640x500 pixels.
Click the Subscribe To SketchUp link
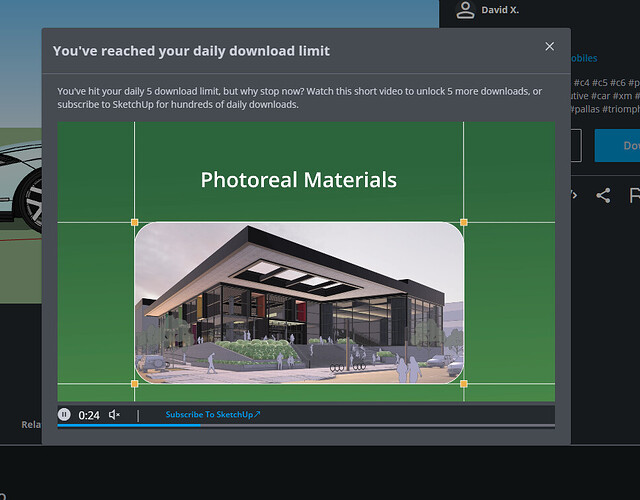pyautogui.click(x=212, y=414)
